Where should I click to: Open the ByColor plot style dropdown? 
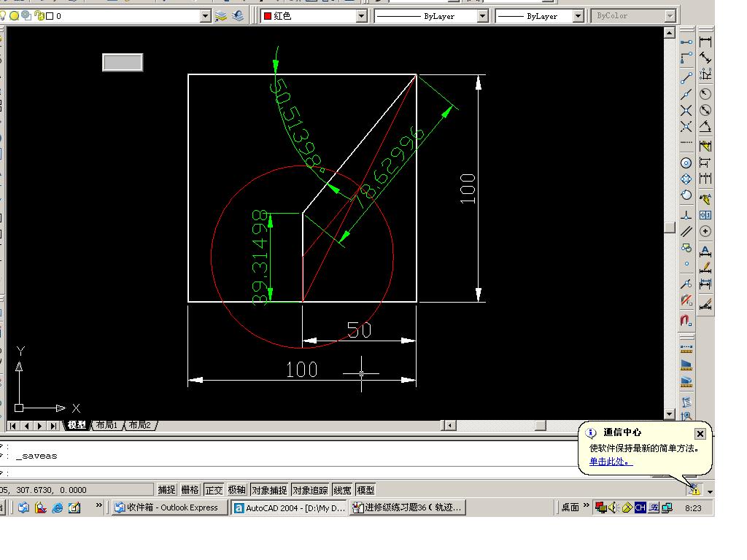[670, 16]
